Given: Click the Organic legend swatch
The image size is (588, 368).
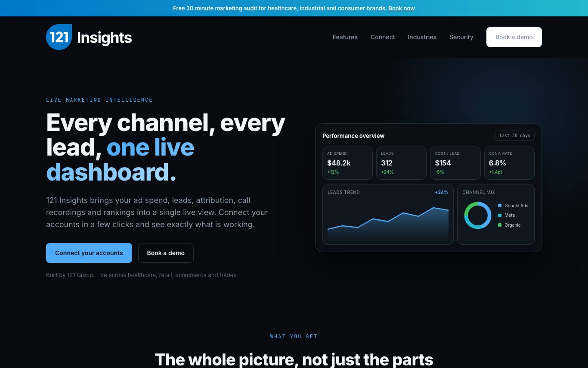Looking at the screenshot, I should pyautogui.click(x=500, y=225).
